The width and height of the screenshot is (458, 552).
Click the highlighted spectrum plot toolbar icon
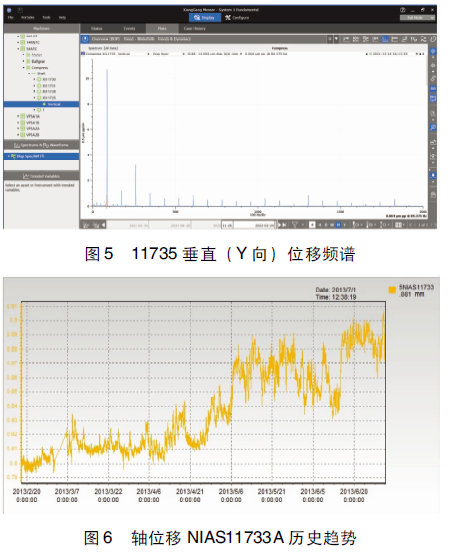tap(385, 39)
